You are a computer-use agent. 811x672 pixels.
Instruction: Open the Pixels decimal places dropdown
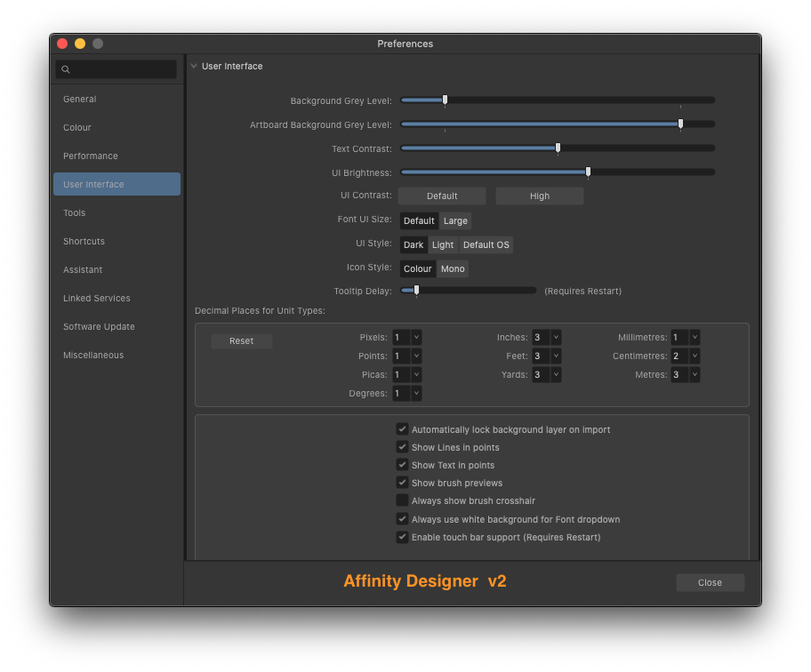(x=416, y=337)
